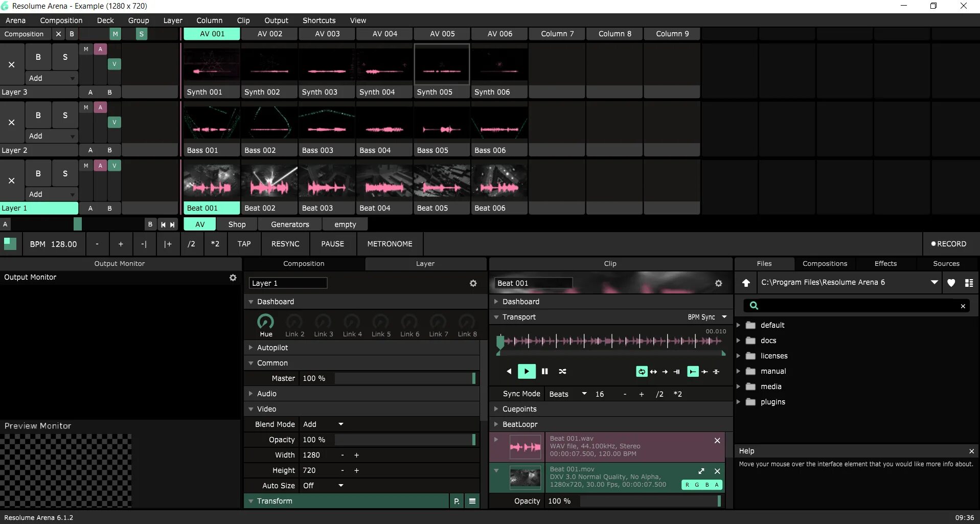Open the Sync Mode Beats dropdown

point(567,394)
